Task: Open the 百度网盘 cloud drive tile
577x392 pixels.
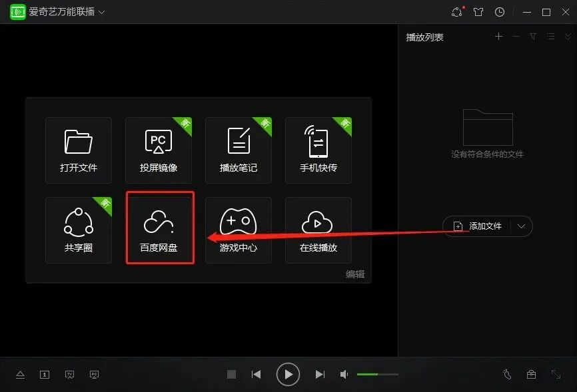Action: click(158, 230)
